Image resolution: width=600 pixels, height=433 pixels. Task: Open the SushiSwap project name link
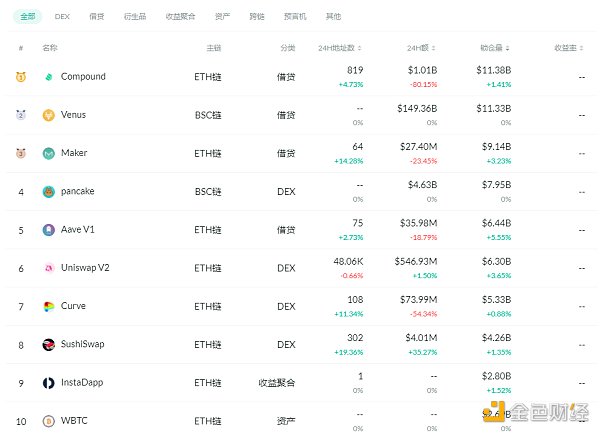tap(82, 344)
